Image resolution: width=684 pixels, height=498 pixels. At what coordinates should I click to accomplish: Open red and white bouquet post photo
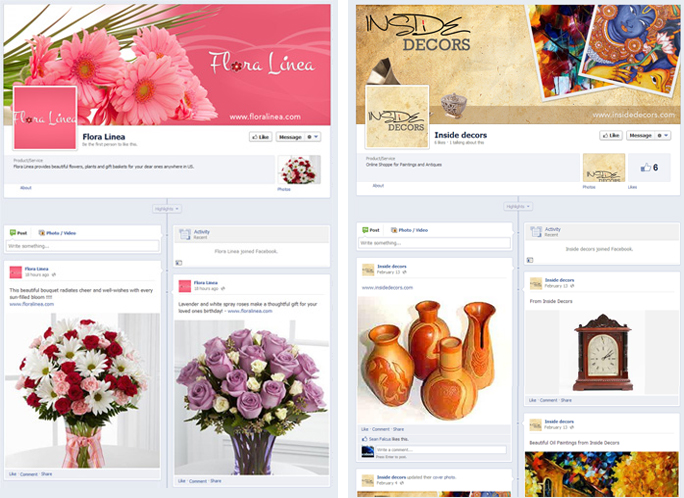tap(82, 390)
